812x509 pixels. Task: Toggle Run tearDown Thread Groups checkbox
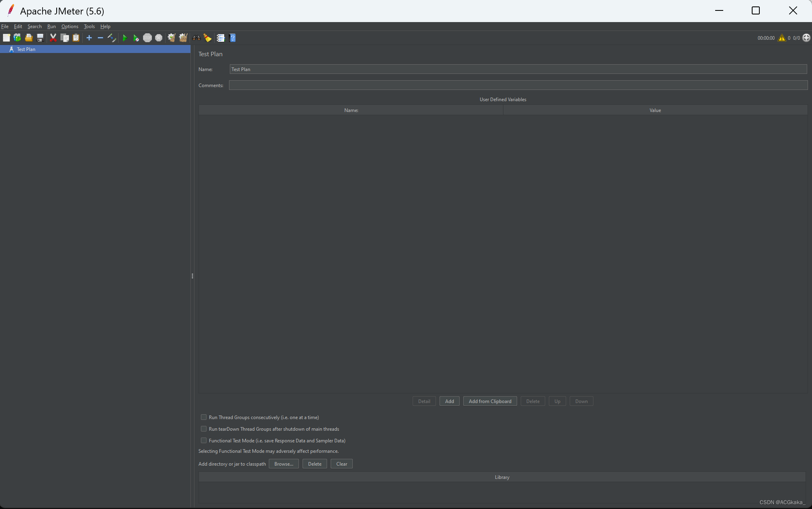pyautogui.click(x=204, y=429)
